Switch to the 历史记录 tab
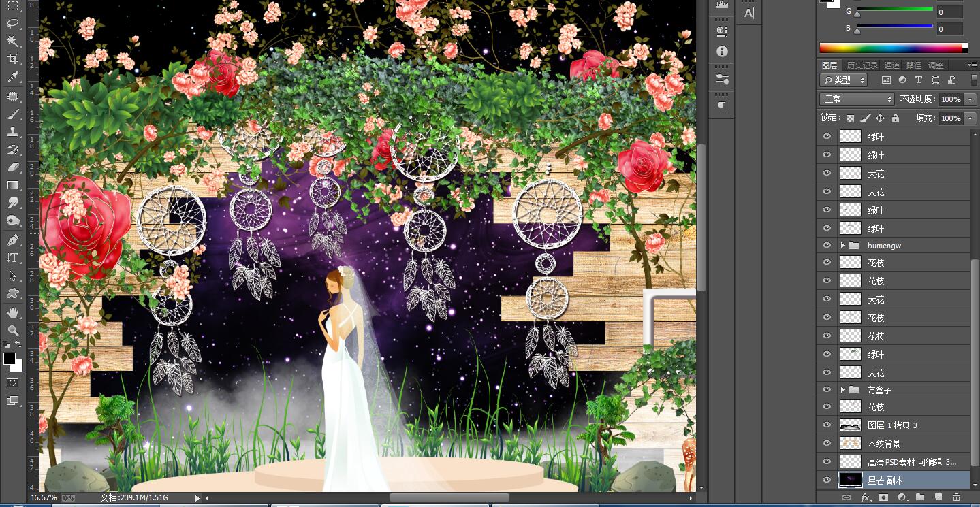Image resolution: width=980 pixels, height=507 pixels. tap(862, 65)
